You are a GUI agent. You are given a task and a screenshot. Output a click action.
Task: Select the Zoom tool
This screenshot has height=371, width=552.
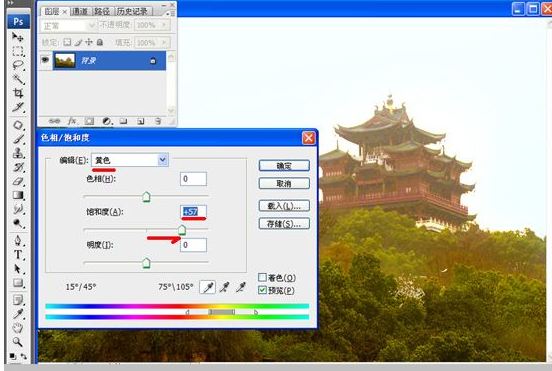point(18,341)
